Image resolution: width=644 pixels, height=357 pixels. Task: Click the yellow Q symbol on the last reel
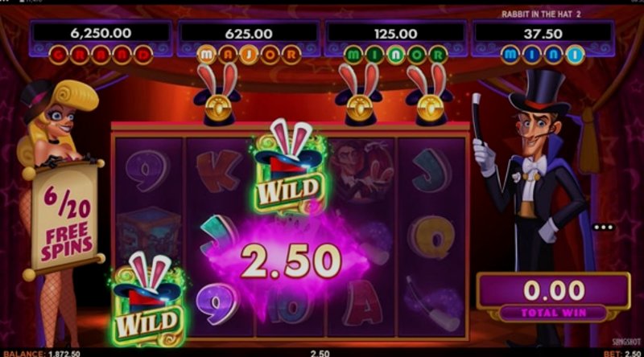[432, 237]
